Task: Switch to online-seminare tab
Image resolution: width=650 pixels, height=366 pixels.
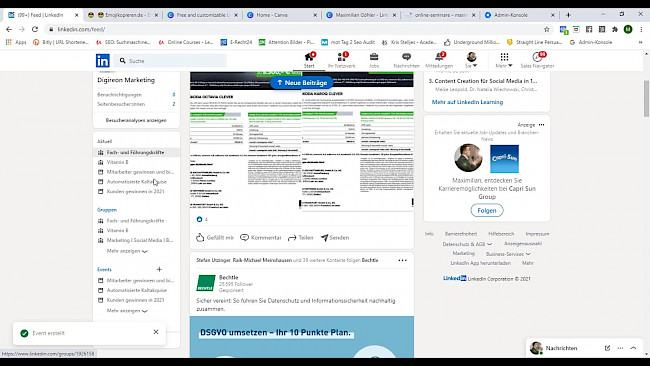Action: click(441, 15)
